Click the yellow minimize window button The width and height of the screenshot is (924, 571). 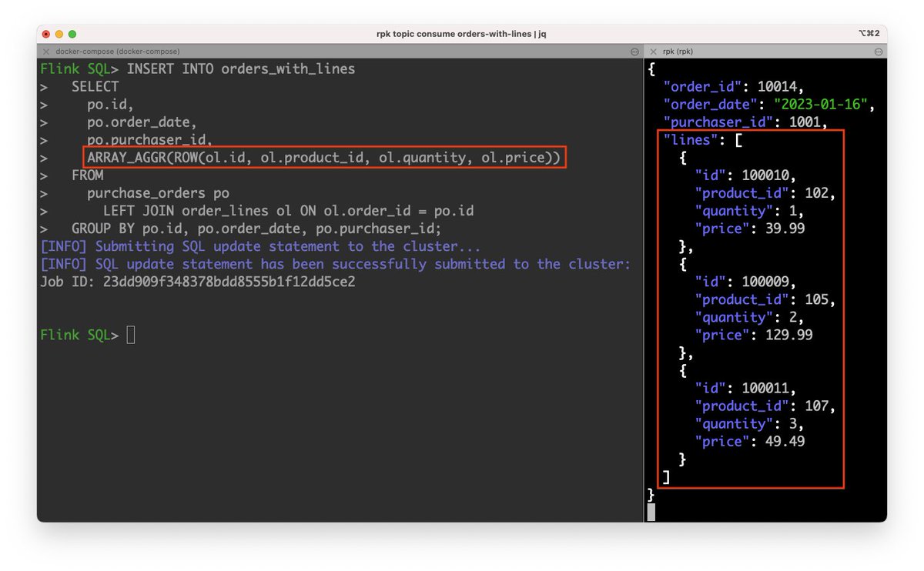coord(59,34)
